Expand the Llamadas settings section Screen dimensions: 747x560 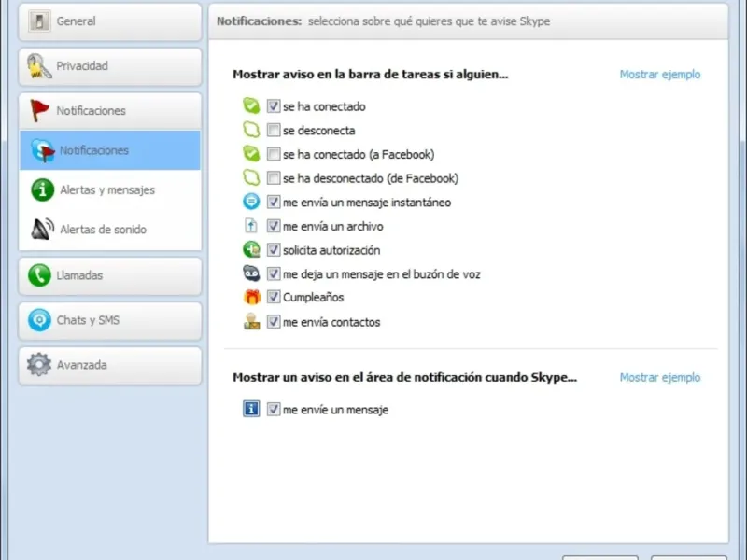click(110, 275)
